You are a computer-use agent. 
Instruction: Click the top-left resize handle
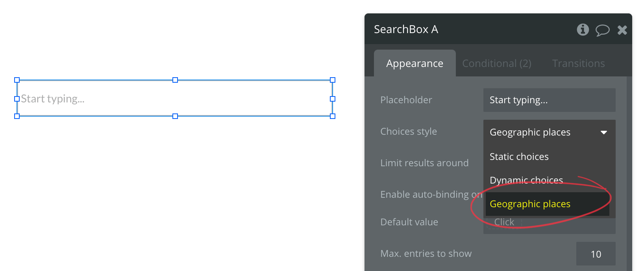point(17,80)
